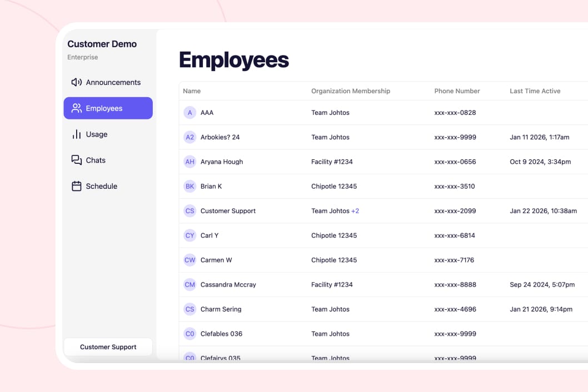The height and width of the screenshot is (392, 588).
Task: Click phone number xxx-xxx-0828
Action: (x=455, y=112)
